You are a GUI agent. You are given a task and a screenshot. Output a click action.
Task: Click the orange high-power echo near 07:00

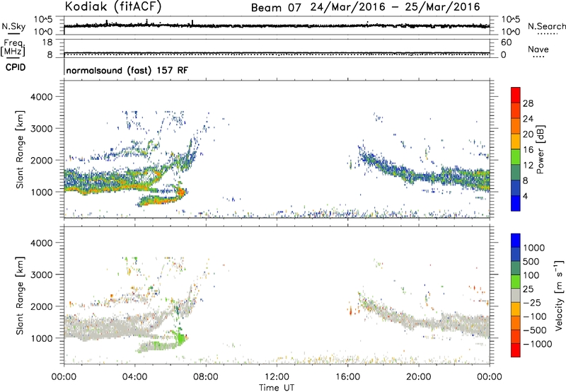180,193
